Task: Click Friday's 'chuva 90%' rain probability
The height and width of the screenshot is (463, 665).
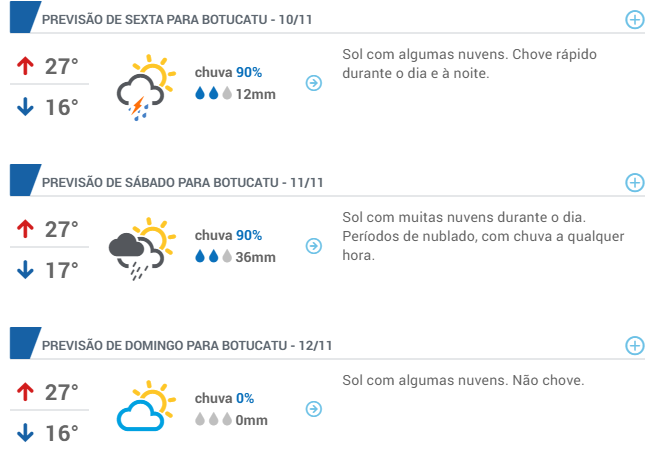Action: (x=228, y=73)
